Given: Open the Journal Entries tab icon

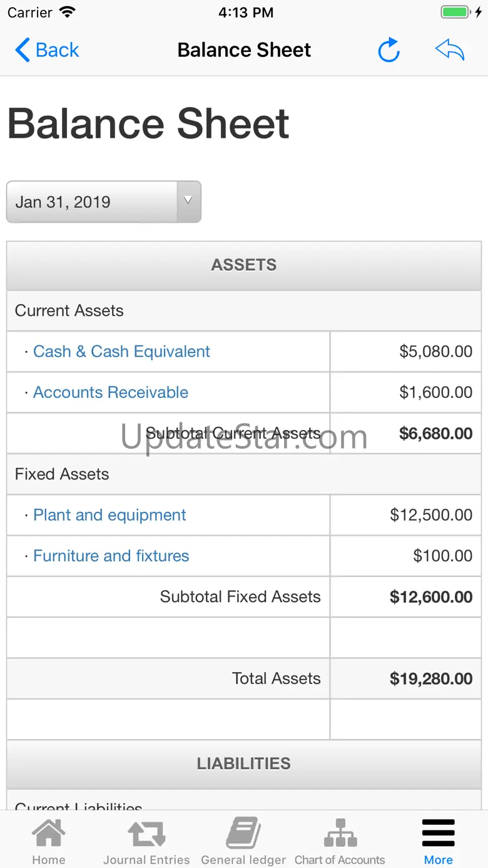Looking at the screenshot, I should tap(146, 834).
